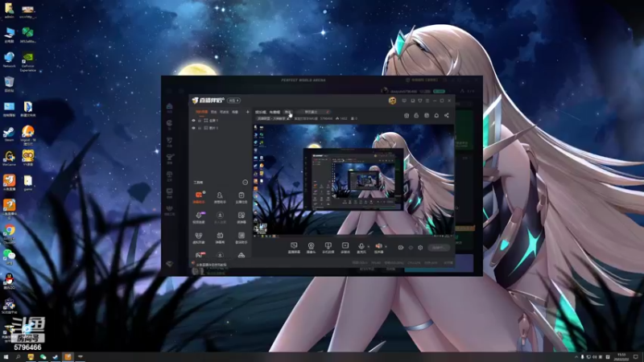
Task: Toggle the eye icon of the first source row
Action: [193, 121]
